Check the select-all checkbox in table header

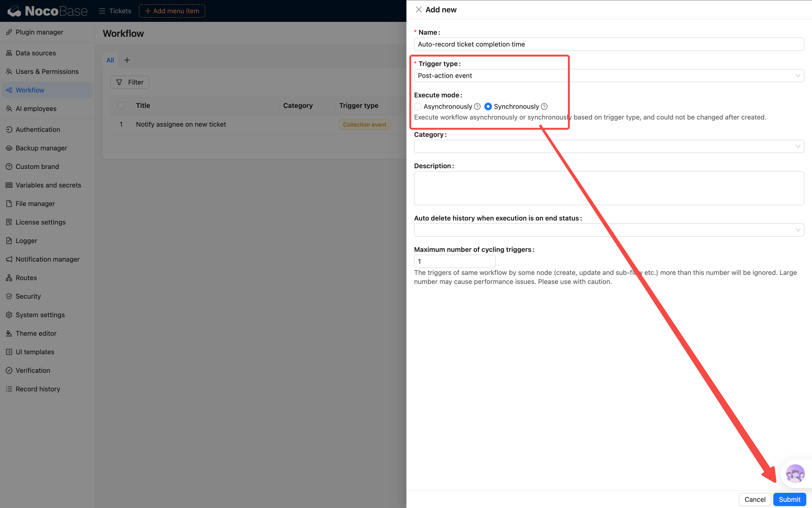[121, 105]
